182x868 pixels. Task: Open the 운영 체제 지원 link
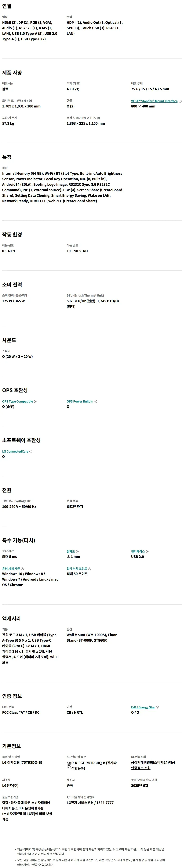coord(11,569)
